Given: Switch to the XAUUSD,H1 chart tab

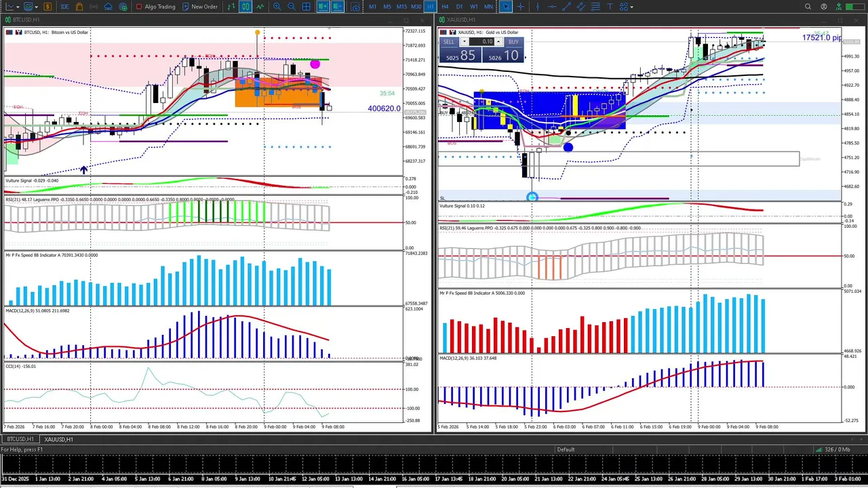Looking at the screenshot, I should click(x=58, y=439).
